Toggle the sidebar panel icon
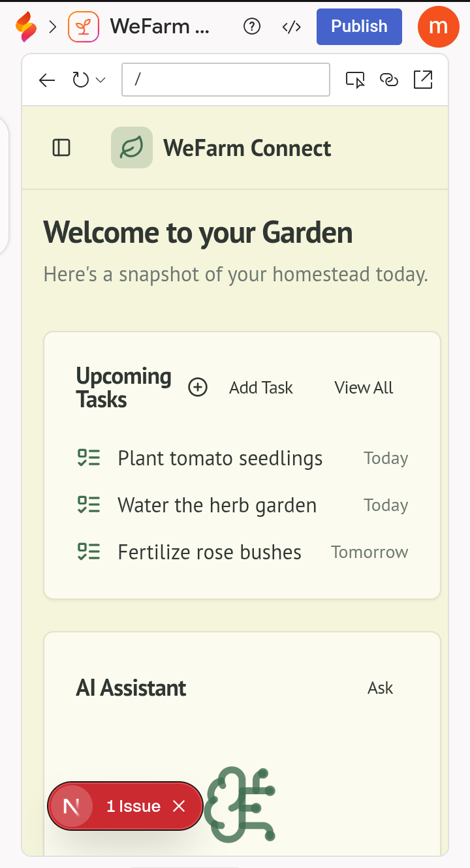470x868 pixels. 61,148
